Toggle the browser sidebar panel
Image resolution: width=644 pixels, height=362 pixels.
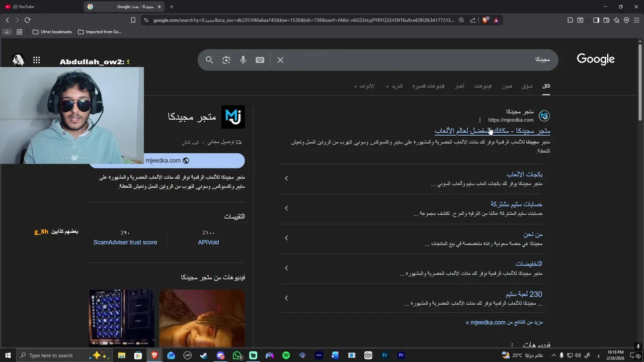click(x=596, y=20)
